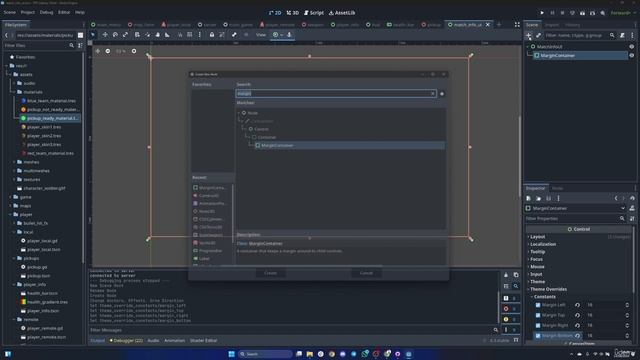Click the lock selected node icon
The width and height of the screenshot is (640, 360).
[212, 35]
